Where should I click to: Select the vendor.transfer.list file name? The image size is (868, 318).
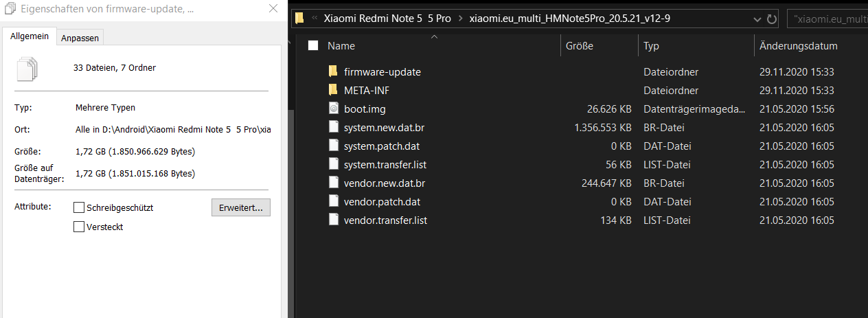pyautogui.click(x=385, y=220)
